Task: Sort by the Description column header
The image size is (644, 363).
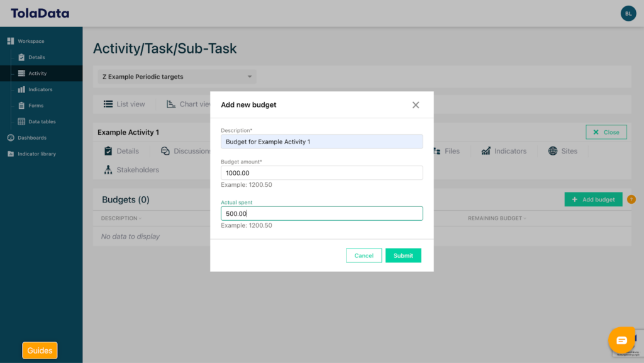Action: tap(121, 218)
